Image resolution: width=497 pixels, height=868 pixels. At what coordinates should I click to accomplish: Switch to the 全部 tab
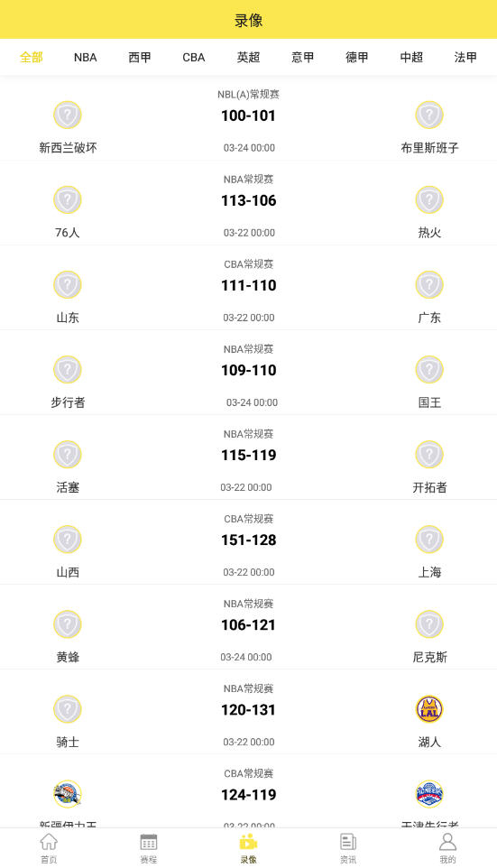click(31, 57)
